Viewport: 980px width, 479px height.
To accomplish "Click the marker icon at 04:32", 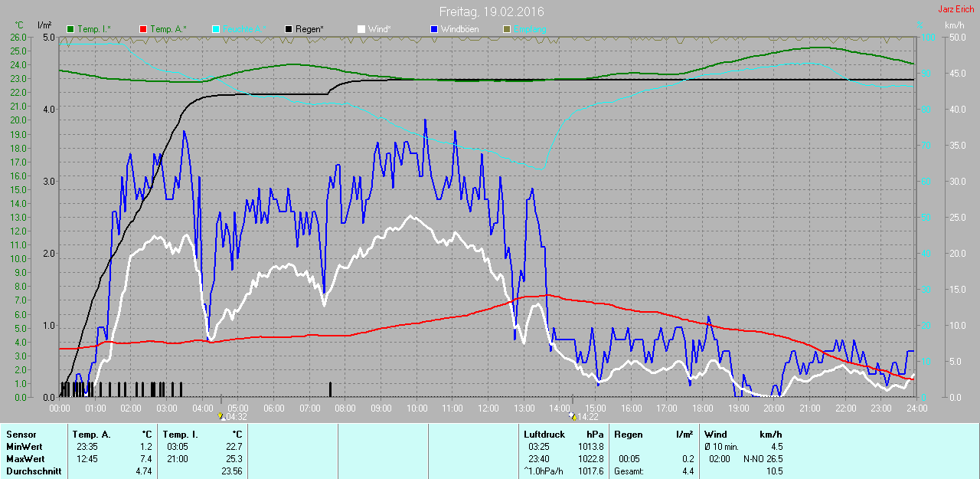I will [x=222, y=417].
